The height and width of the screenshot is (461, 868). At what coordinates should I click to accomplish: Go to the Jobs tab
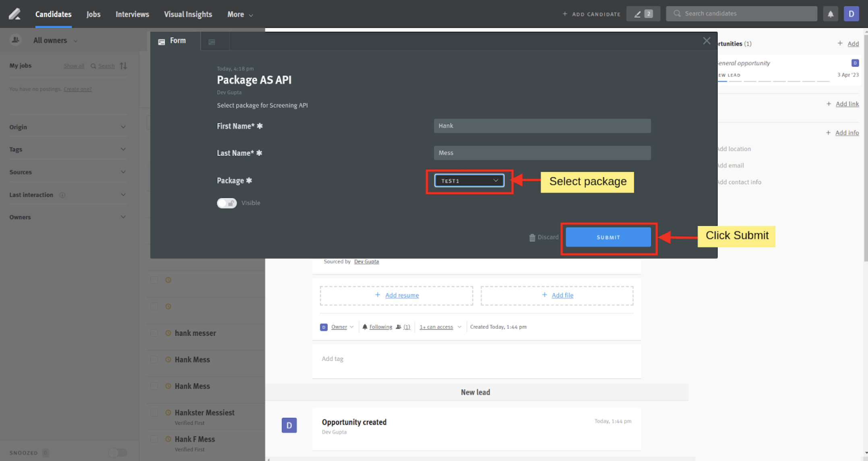(x=93, y=15)
